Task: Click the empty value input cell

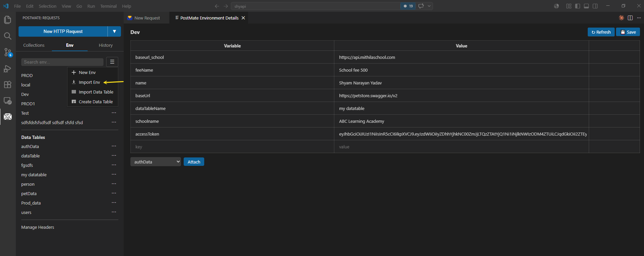Action: [x=461, y=147]
